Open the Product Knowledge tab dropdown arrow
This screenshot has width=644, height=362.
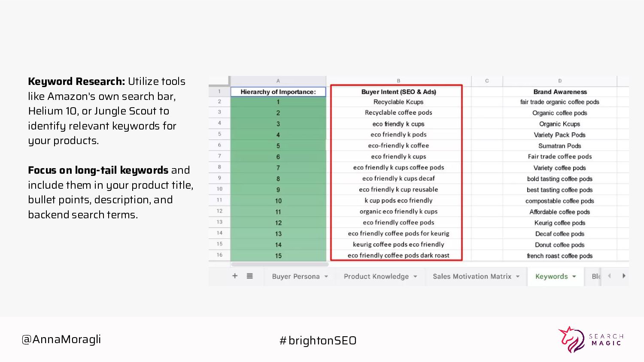pos(415,277)
